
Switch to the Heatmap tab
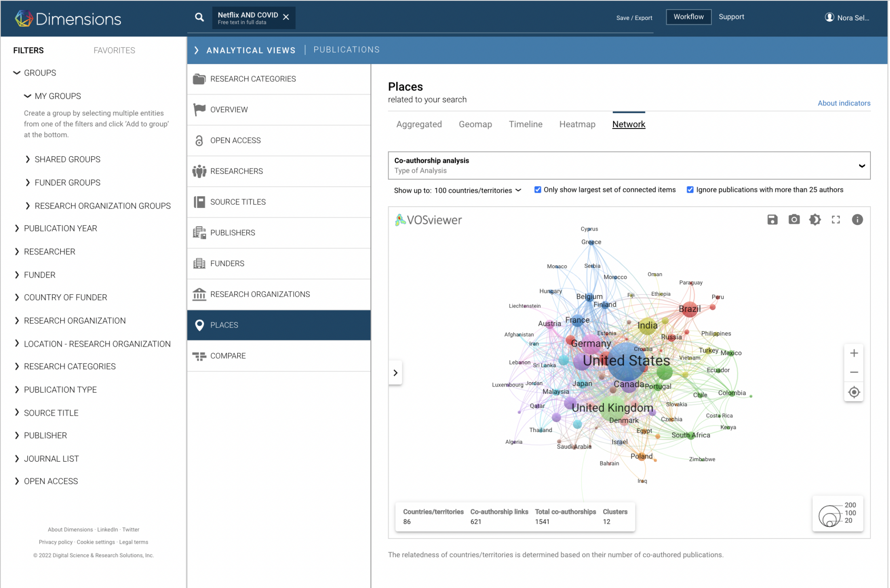tap(577, 124)
